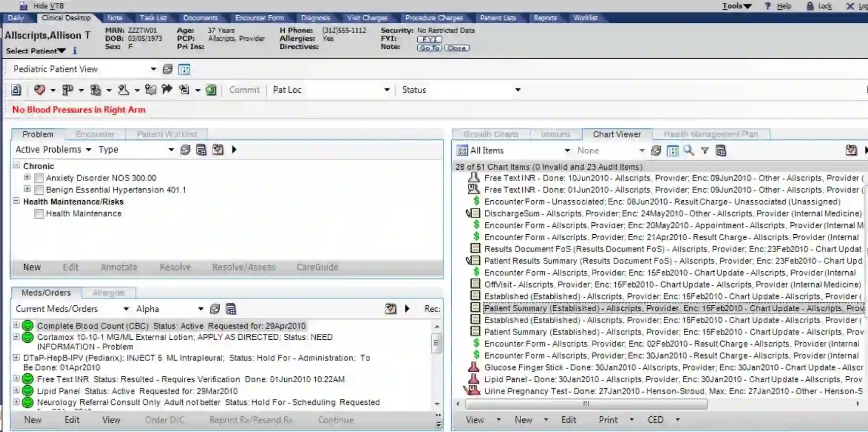Open the Chart Viewer search magnifier
The image size is (868, 432).
[689, 150]
